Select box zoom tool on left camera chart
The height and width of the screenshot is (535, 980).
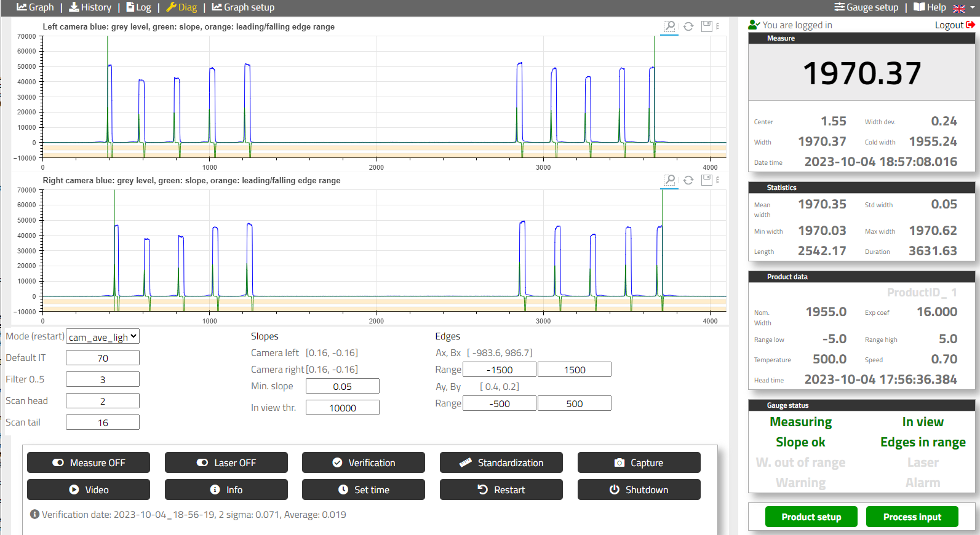point(669,26)
